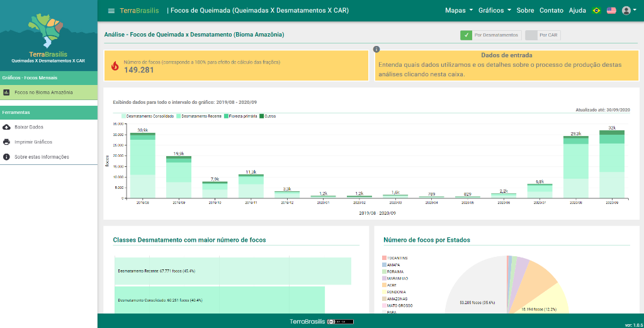644x328 pixels.
Task: Switch language to Brazilian Portuguese flag
Action: pyautogui.click(x=596, y=11)
